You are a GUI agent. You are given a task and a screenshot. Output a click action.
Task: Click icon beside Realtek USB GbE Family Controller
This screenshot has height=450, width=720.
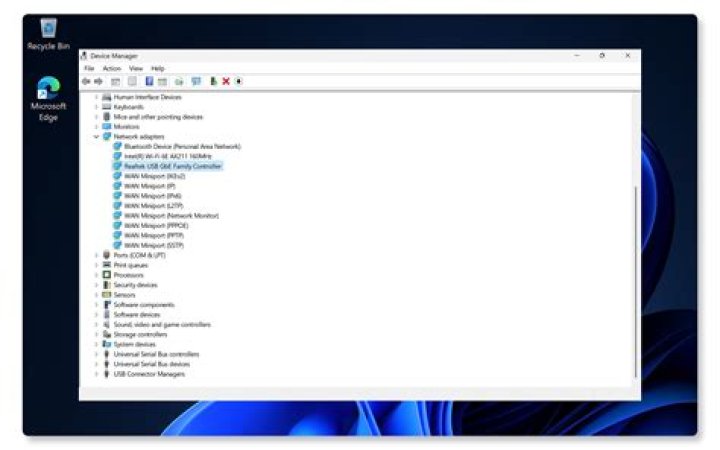(117, 166)
